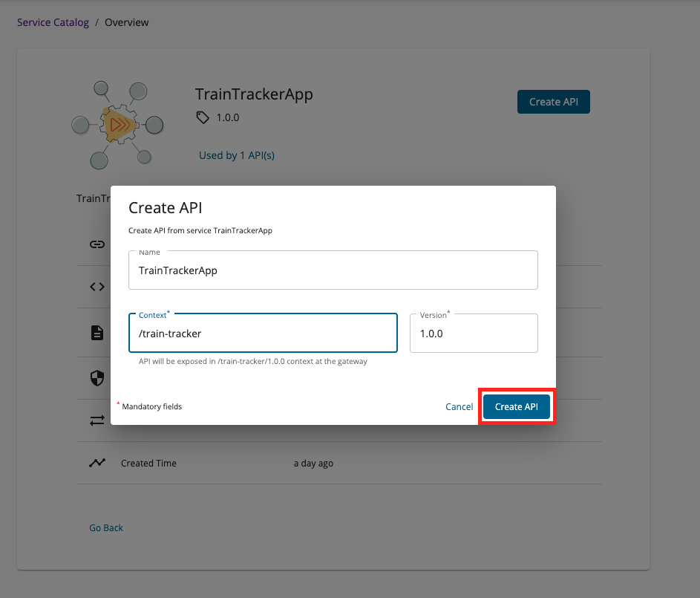Click into the Context field with /train-tracker
Screen dimensions: 700x598
pos(263,334)
